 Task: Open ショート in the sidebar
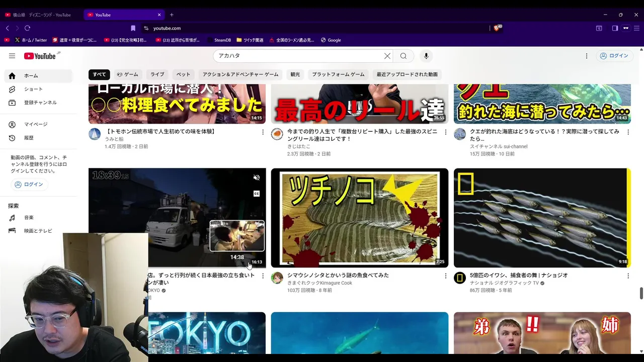[39, 89]
